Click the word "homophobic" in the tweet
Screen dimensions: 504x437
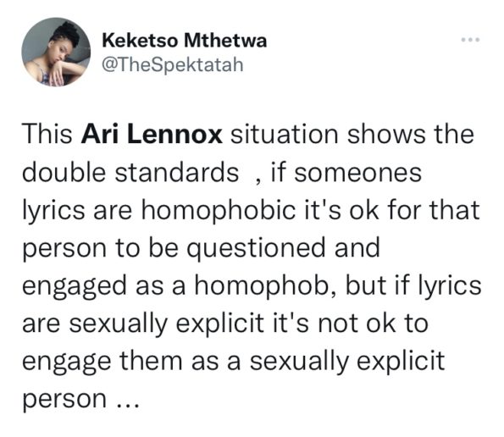(x=219, y=211)
